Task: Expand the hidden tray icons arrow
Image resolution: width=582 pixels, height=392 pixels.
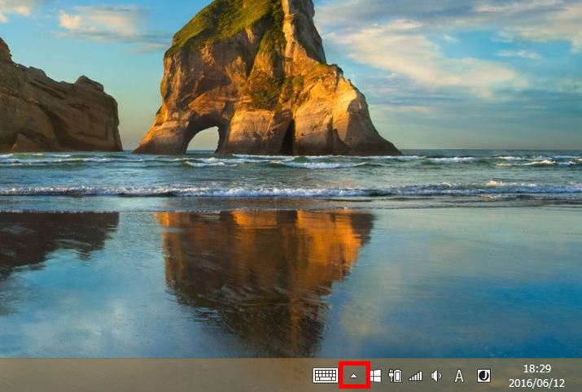Action: (x=354, y=376)
